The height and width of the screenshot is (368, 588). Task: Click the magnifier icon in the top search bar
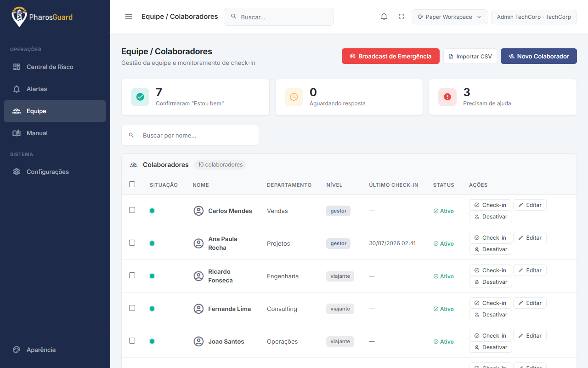click(234, 17)
